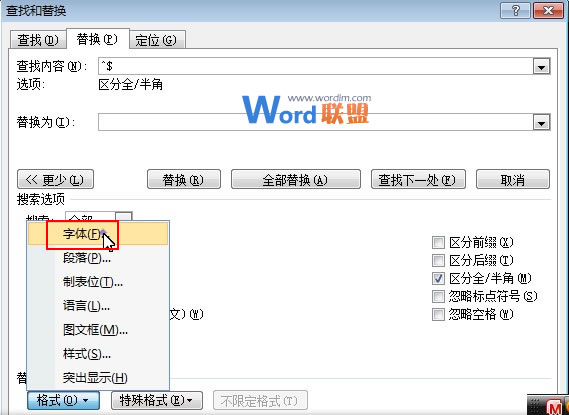Enable the 忽略空格(W) checkbox
The height and width of the screenshot is (415, 569).
tap(438, 314)
